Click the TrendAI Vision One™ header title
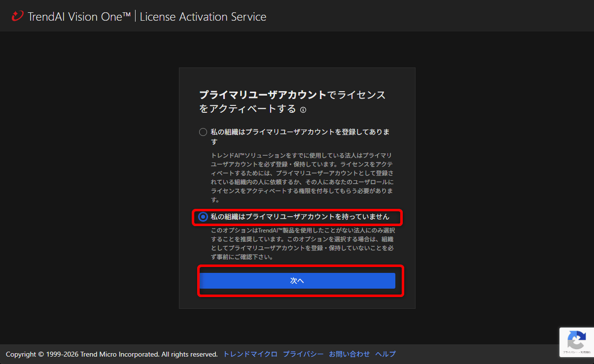 coord(79,17)
